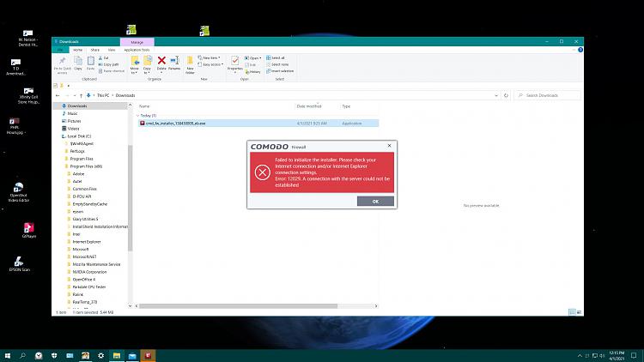Select the cmd_fw_installer exe file

[258, 124]
